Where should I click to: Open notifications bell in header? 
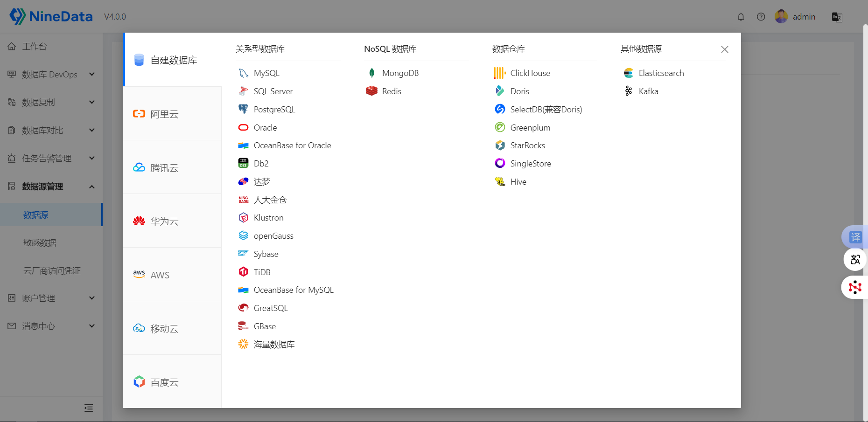click(x=741, y=17)
